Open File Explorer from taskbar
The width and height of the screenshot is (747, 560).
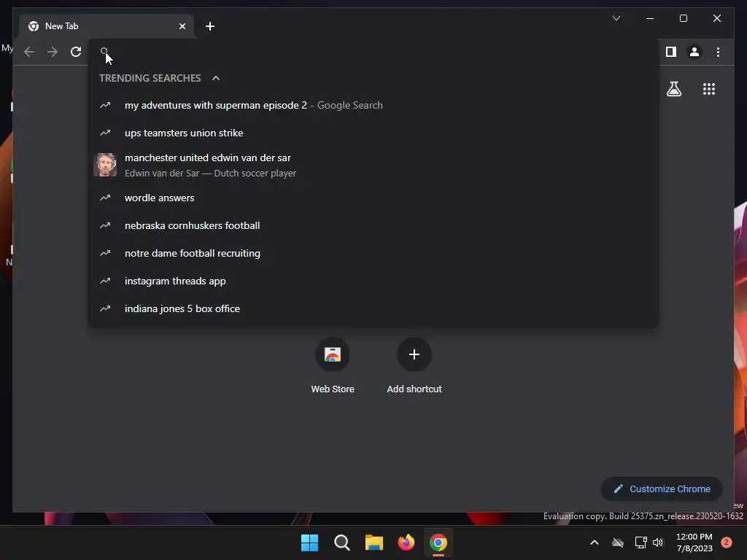(x=374, y=542)
